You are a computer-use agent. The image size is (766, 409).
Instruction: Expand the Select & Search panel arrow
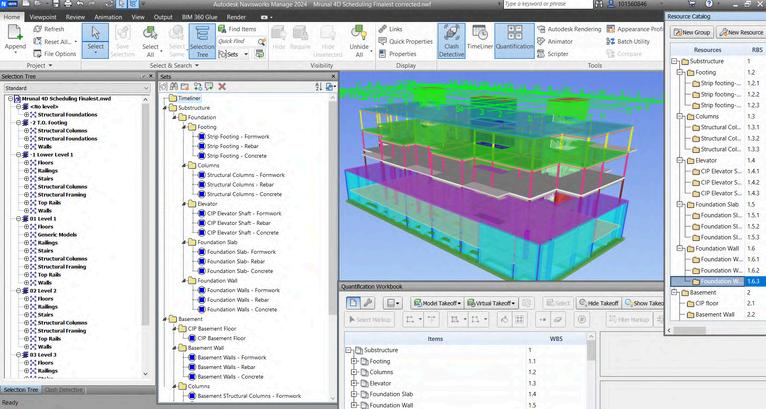click(x=197, y=65)
